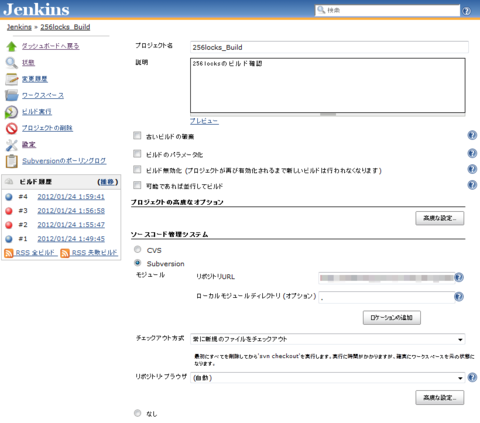
Task: Click the repository URL input field
Action: (x=386, y=278)
